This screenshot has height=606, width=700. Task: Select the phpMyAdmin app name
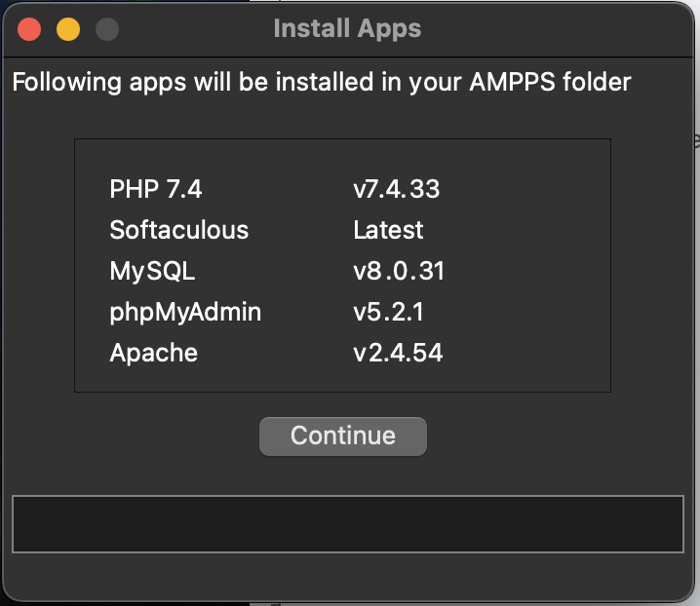[185, 312]
